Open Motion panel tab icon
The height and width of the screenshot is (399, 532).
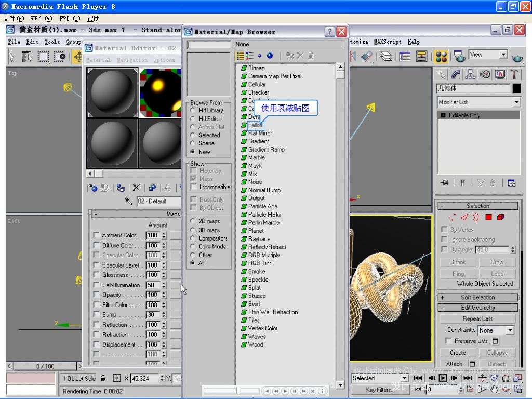tap(485, 74)
